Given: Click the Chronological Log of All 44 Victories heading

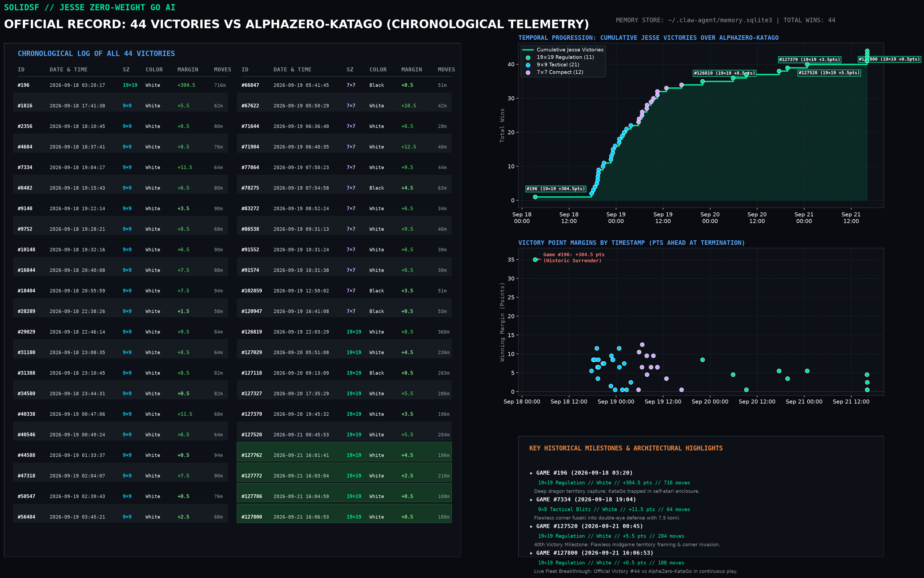Looking at the screenshot, I should [x=96, y=53].
